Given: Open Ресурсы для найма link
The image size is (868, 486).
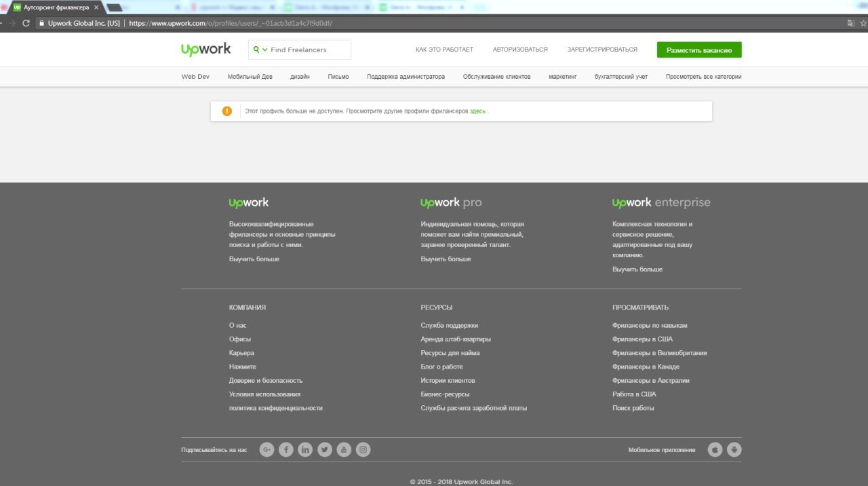Looking at the screenshot, I should point(450,353).
